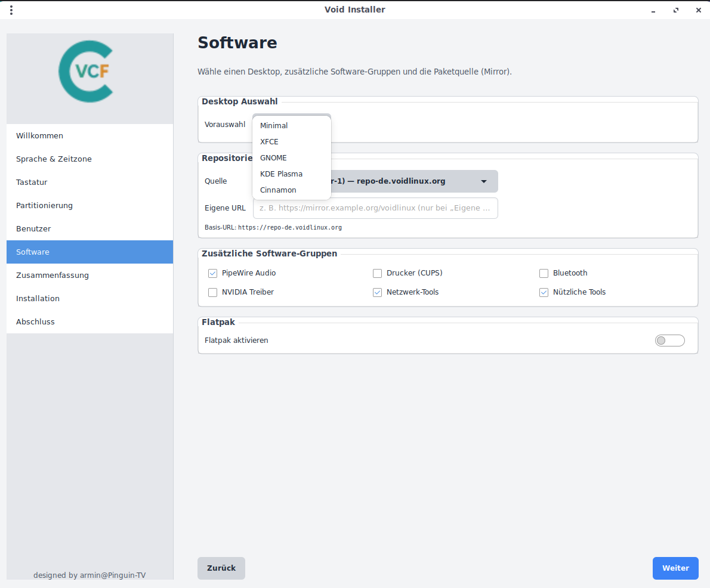Screen dimensions: 710x588
Task: Go to Partitionierung step in sidebar
Action: click(44, 206)
